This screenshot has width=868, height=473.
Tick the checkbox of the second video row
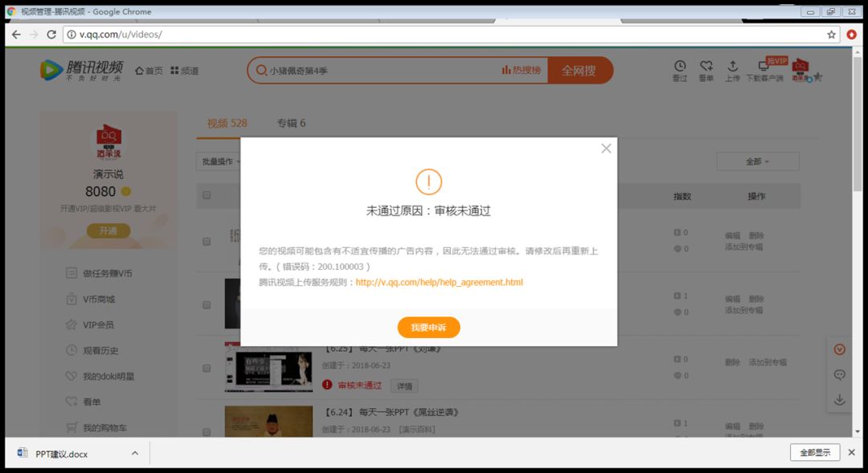[x=207, y=305]
